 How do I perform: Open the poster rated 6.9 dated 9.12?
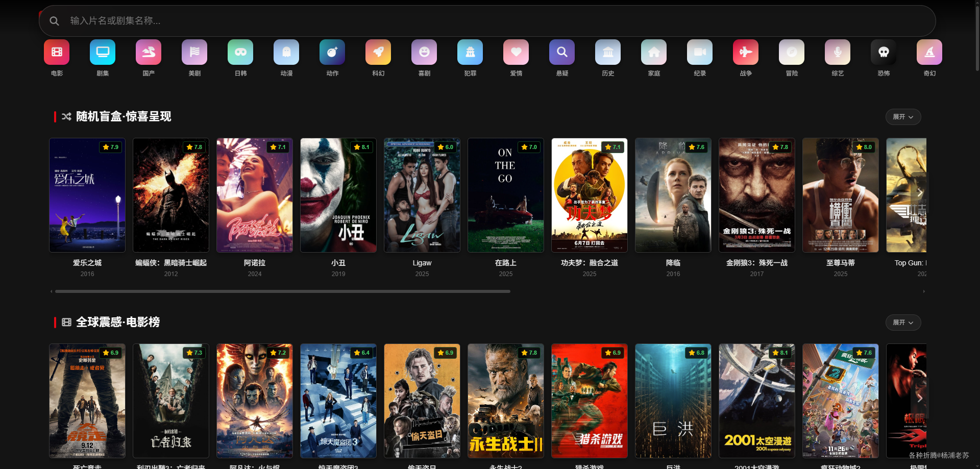click(87, 401)
